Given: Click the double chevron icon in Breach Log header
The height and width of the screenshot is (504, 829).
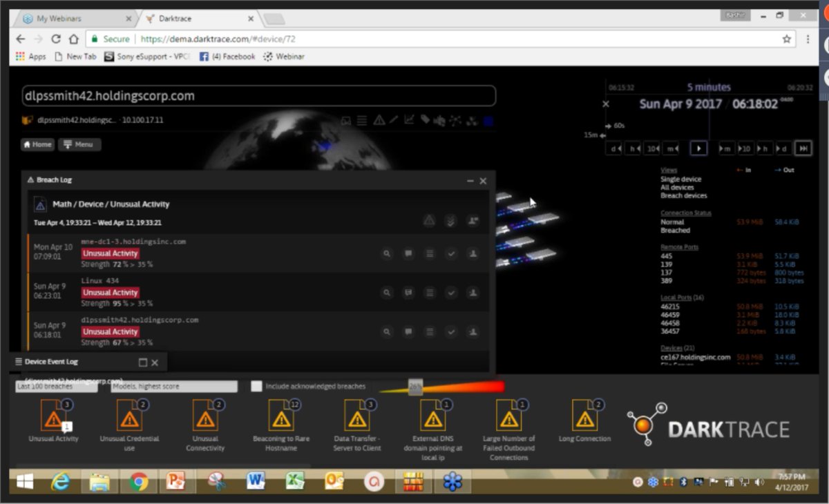Looking at the screenshot, I should click(x=450, y=220).
